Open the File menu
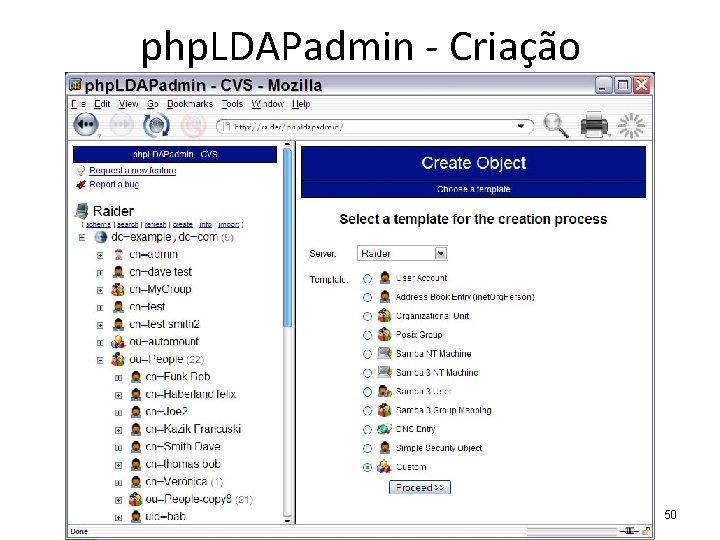Viewport: 720px width, 540px height. click(79, 104)
